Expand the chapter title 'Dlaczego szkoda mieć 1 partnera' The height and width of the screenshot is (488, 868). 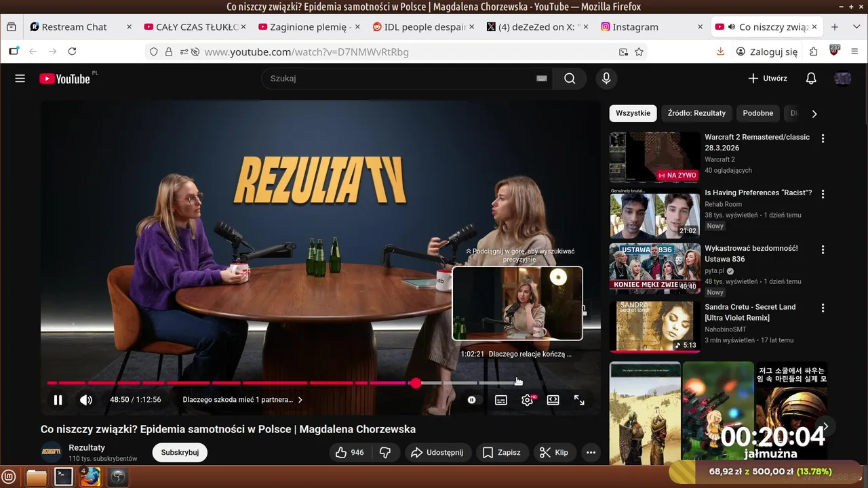[x=242, y=400]
